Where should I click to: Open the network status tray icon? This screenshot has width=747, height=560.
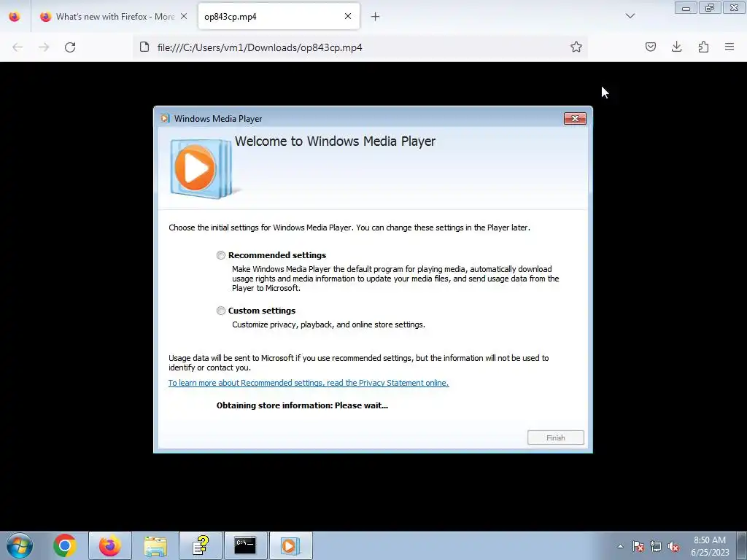click(656, 547)
